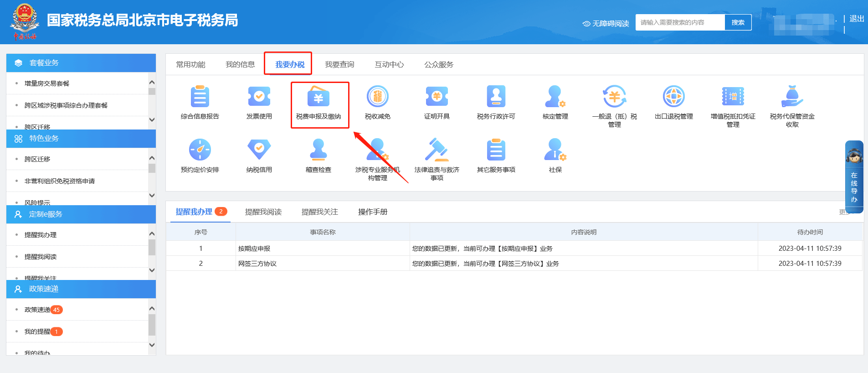Viewport: 868px width, 373px height.
Task: Switch to 我要查询 tab
Action: coord(339,64)
